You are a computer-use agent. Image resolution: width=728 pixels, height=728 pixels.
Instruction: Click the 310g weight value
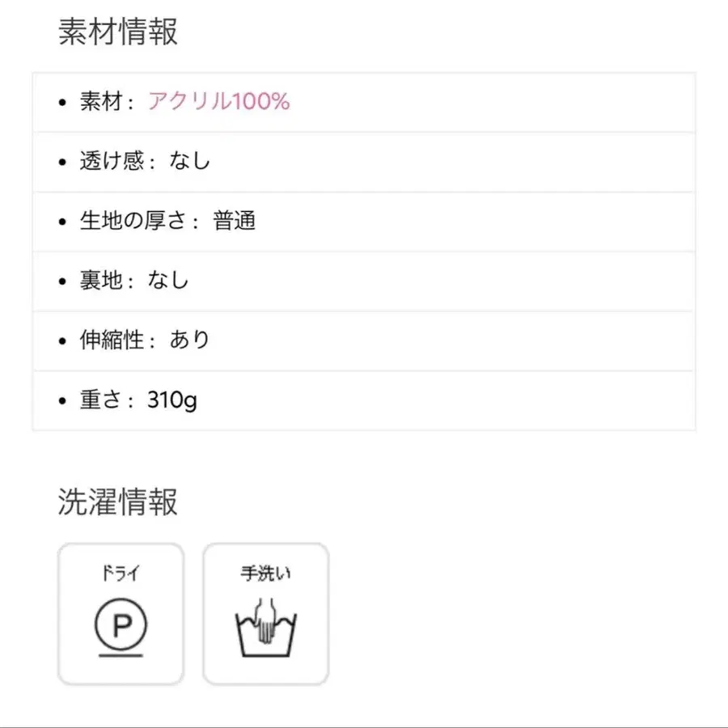coord(172,400)
